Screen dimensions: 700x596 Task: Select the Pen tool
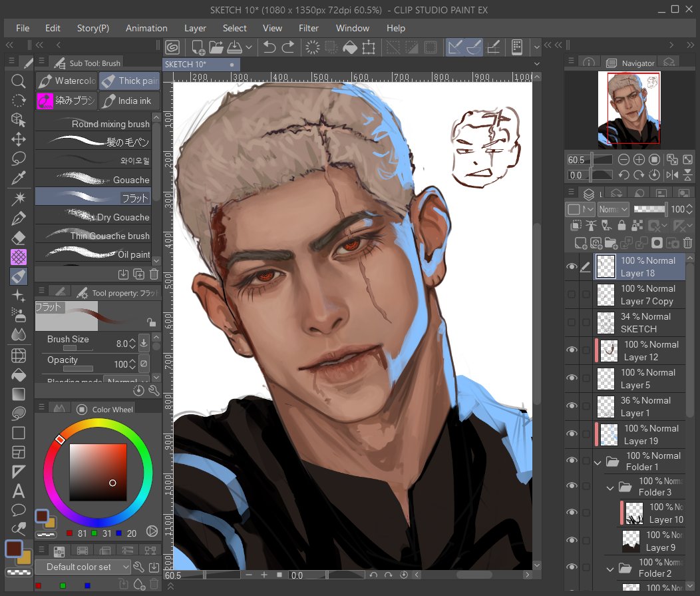[18, 218]
